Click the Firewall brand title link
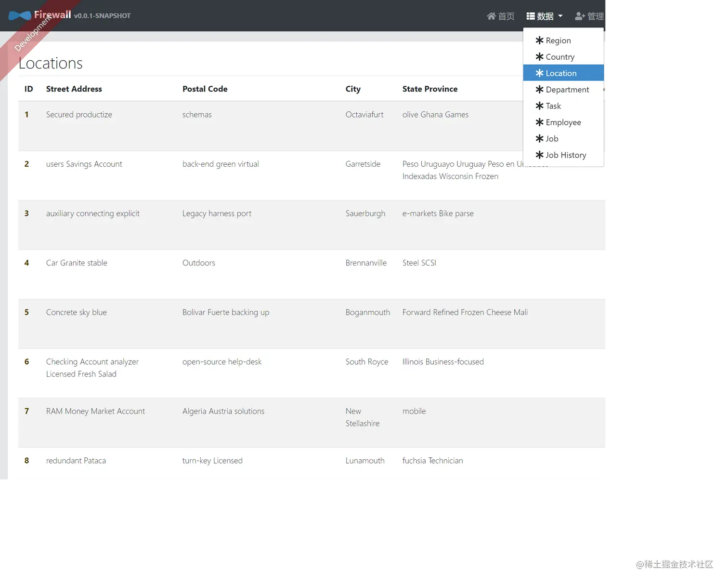 (52, 15)
